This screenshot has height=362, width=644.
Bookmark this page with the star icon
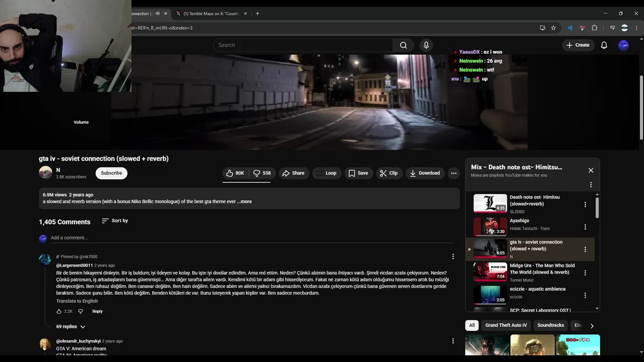[x=553, y=28]
